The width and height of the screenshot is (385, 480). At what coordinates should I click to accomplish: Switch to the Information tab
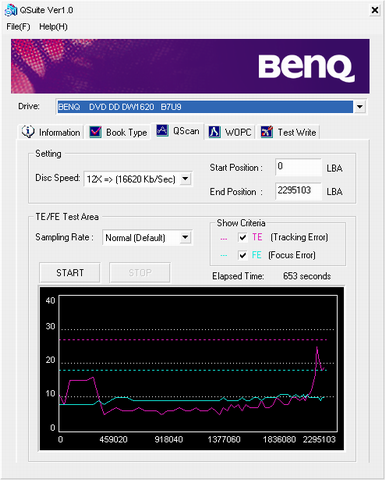pyautogui.click(x=51, y=132)
